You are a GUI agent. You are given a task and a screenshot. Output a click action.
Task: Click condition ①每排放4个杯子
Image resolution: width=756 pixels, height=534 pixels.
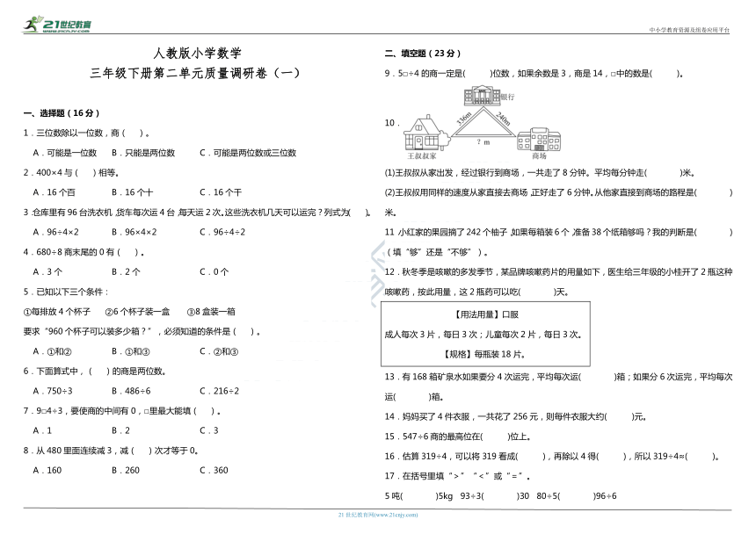(57, 312)
